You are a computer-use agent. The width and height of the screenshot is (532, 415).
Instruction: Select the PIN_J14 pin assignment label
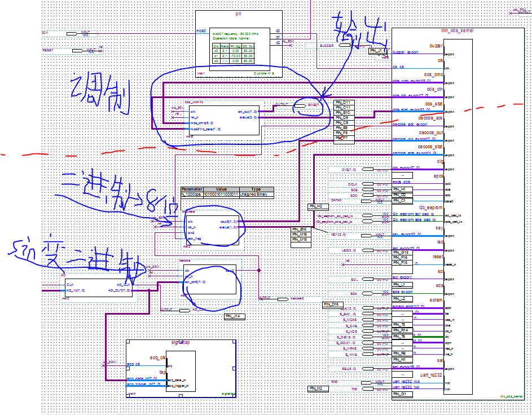(x=235, y=316)
